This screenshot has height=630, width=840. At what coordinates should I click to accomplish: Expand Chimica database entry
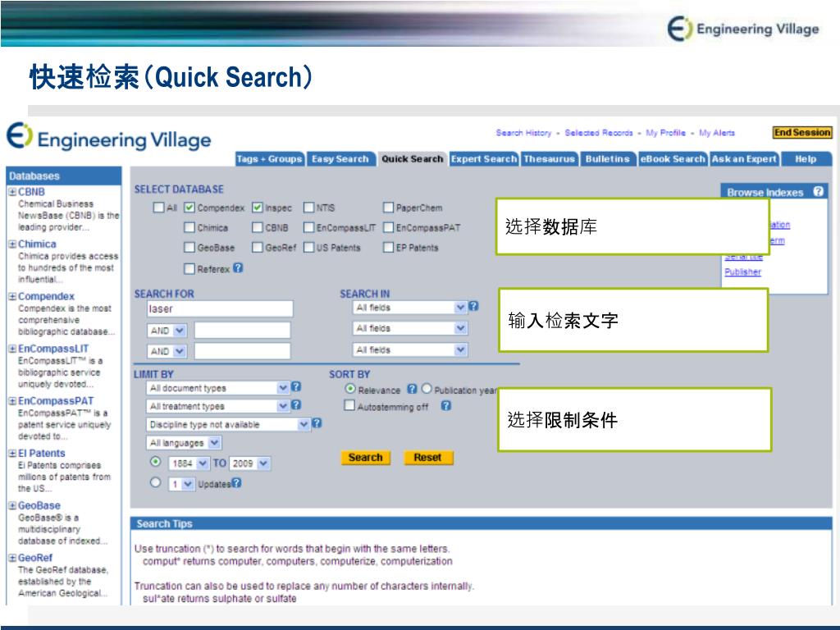pos(12,244)
